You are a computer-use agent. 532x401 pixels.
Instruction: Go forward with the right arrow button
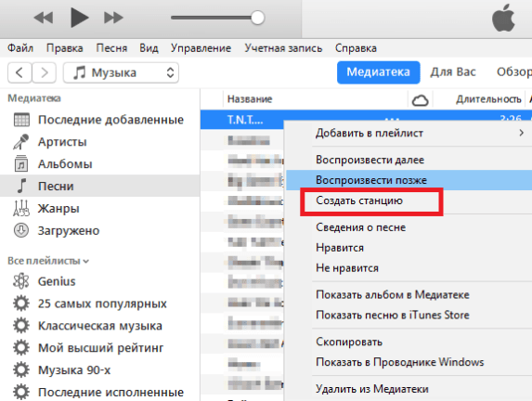(45, 72)
